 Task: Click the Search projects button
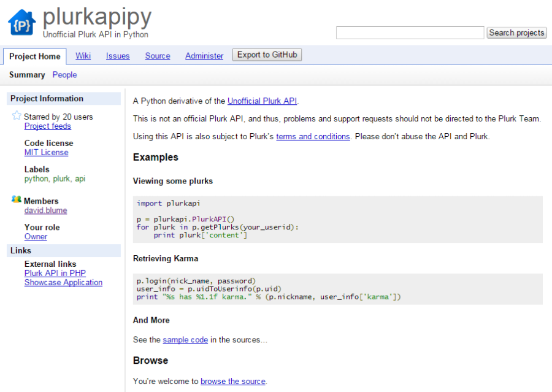click(x=517, y=33)
